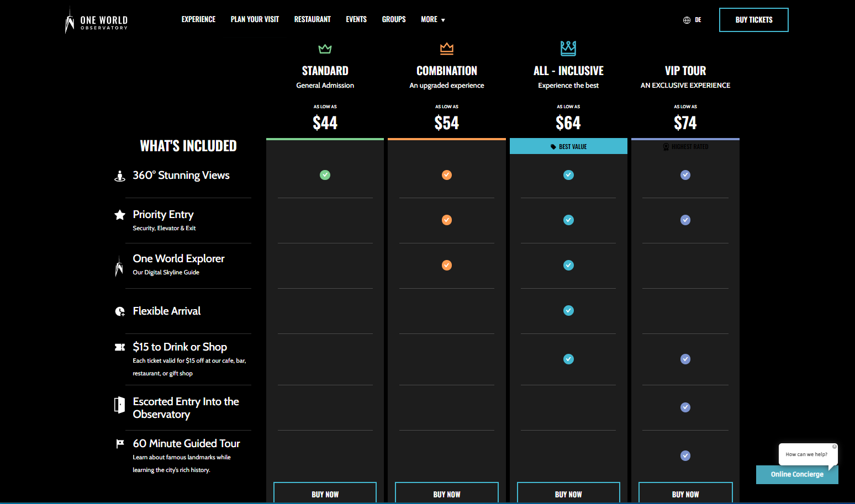This screenshot has height=504, width=855.
Task: Click Combination's Priority Entry checkmark
Action: [x=447, y=220]
